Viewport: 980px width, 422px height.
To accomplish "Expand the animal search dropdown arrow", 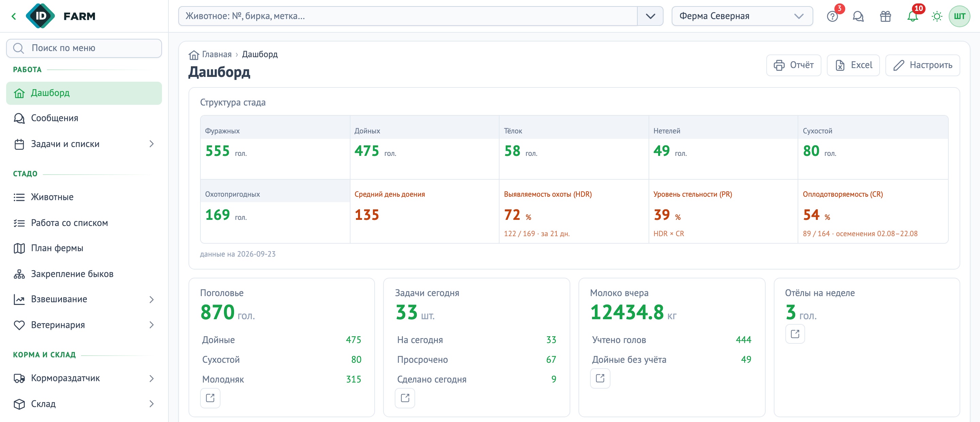I will click(x=650, y=16).
